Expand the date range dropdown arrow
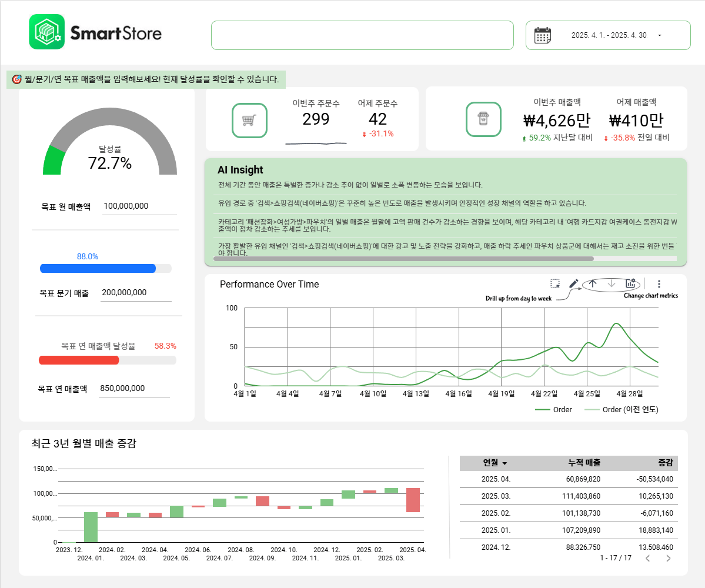The image size is (705, 588). pyautogui.click(x=659, y=35)
